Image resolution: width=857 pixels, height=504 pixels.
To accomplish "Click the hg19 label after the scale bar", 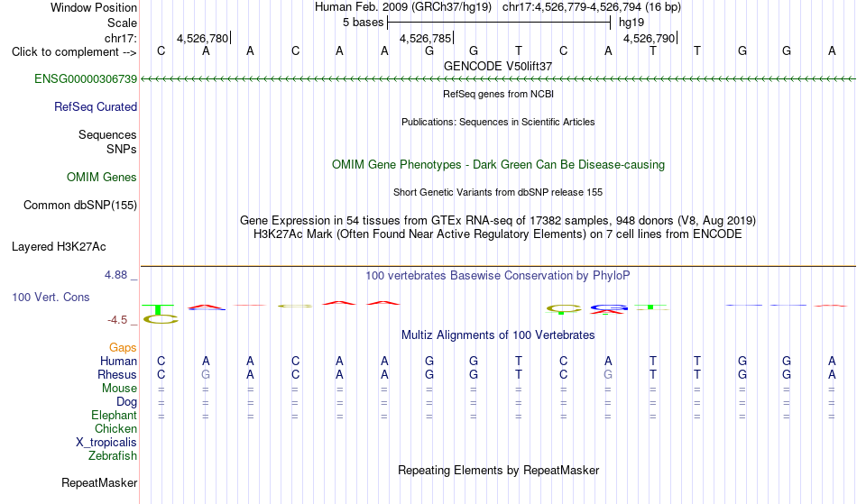I will tap(631, 23).
